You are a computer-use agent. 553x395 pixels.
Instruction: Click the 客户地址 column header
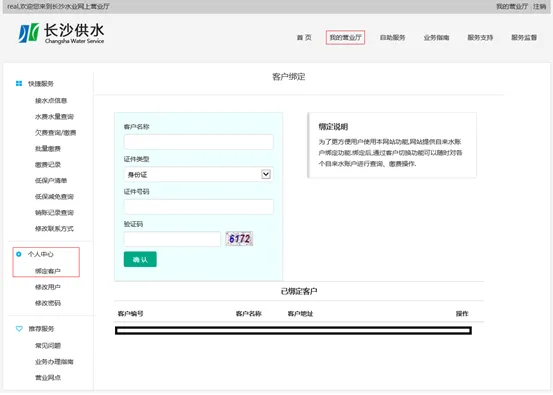300,314
